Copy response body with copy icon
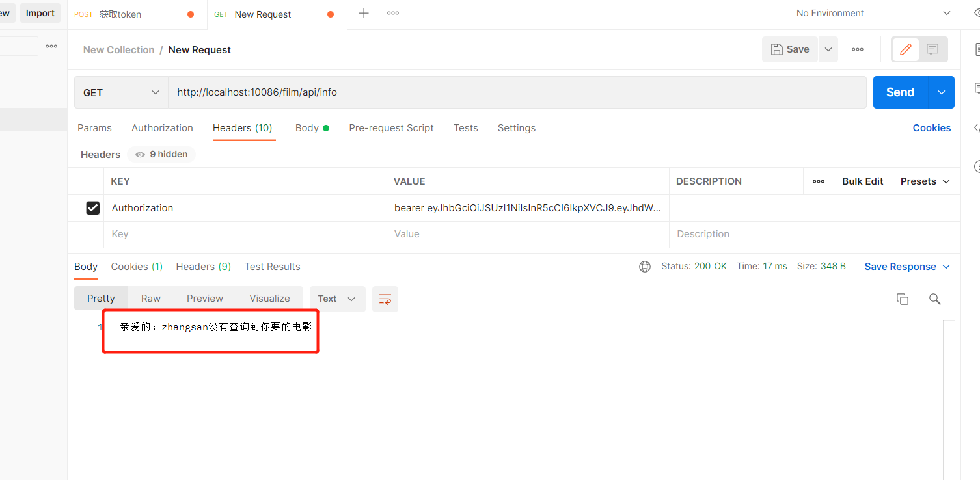The width and height of the screenshot is (980, 480). pyautogui.click(x=903, y=299)
